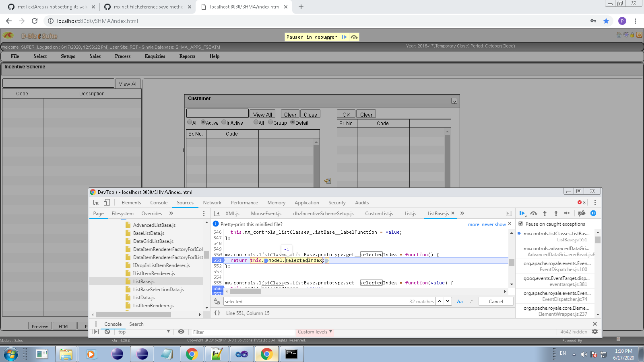Open the Custom levels dropdown
The height and width of the screenshot is (362, 644).
click(315, 332)
